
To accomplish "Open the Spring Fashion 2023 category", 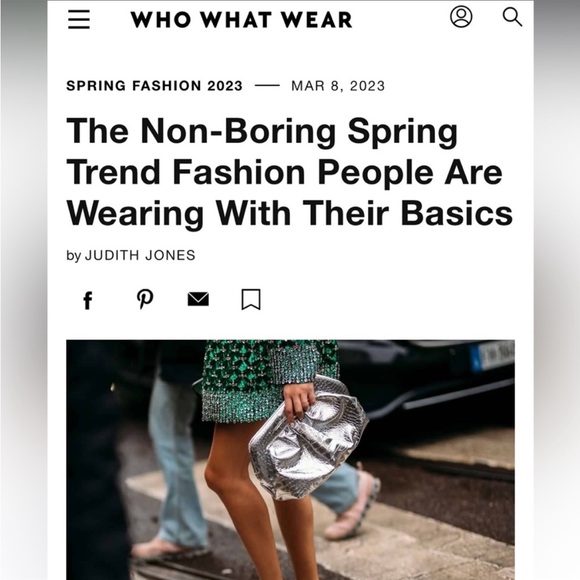I will [154, 86].
